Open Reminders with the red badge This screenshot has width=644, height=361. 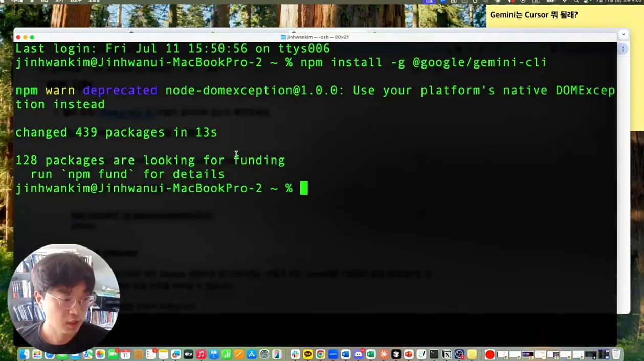(x=150, y=354)
